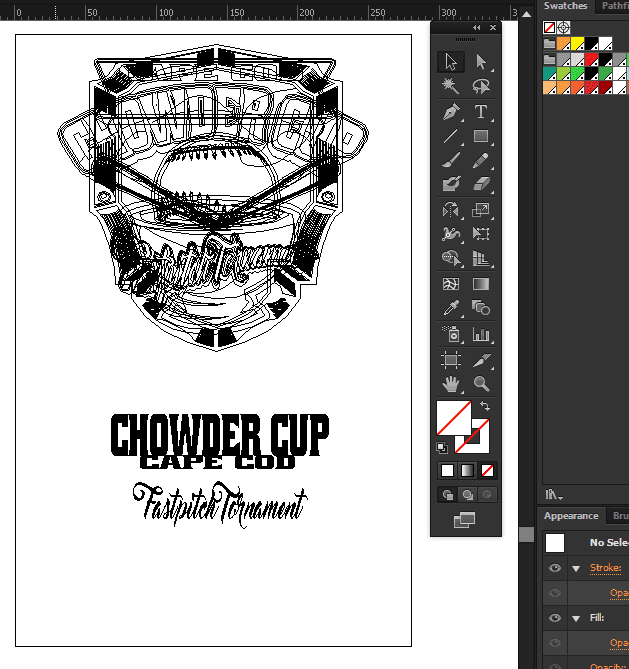629x669 pixels.
Task: Select the Slice tool
Action: click(481, 360)
